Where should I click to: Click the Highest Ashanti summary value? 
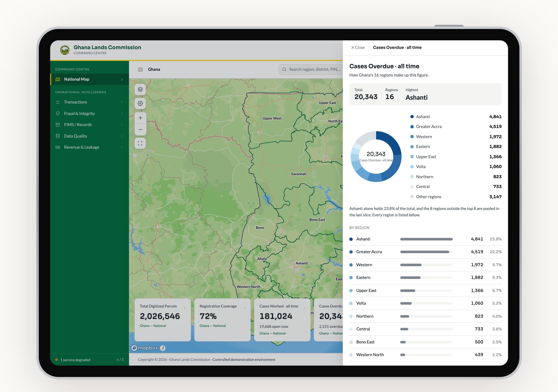(416, 98)
